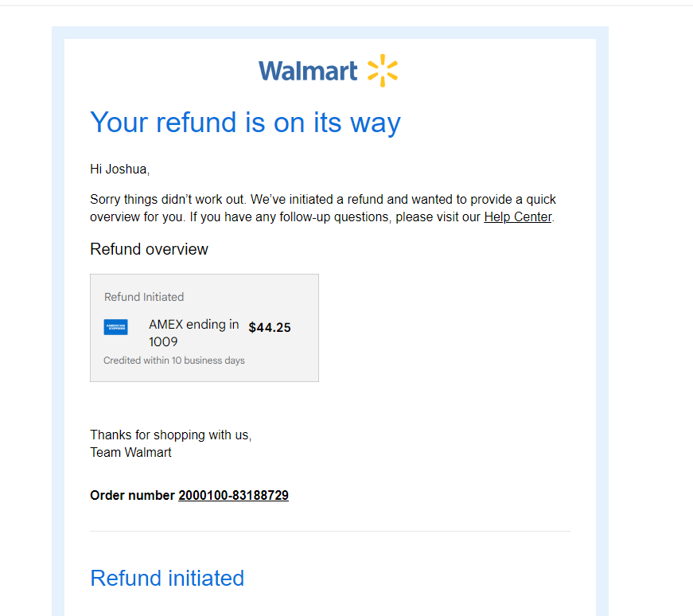Screen dimensions: 693x616
Task: Click the horizontal divider below order number
Action: click(330, 531)
